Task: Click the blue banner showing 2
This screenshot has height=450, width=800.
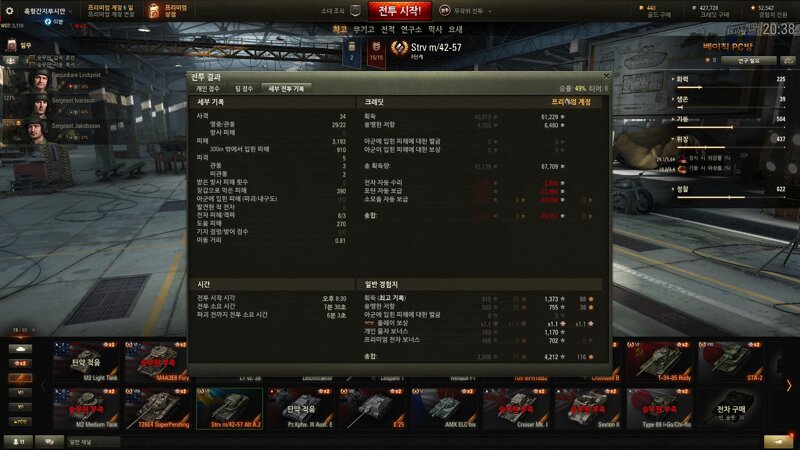Action: pyautogui.click(x=352, y=52)
